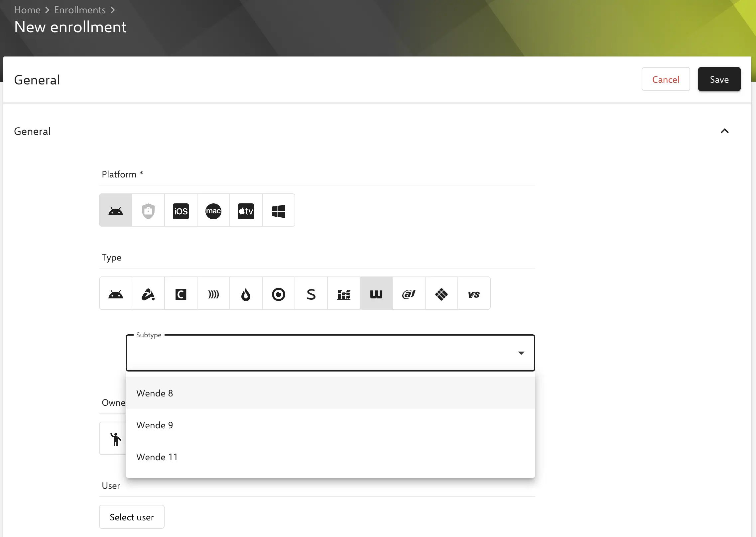Collapse the General section chevron

(725, 131)
